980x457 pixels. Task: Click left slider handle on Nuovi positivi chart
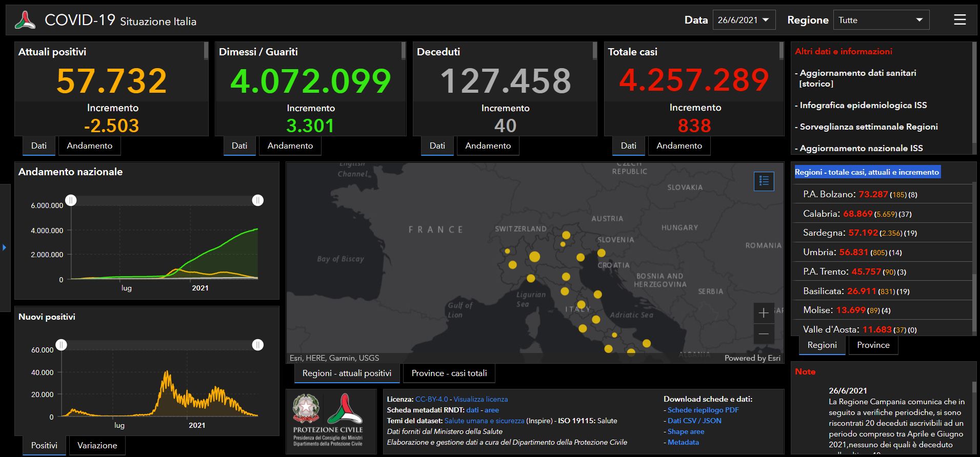click(x=62, y=345)
